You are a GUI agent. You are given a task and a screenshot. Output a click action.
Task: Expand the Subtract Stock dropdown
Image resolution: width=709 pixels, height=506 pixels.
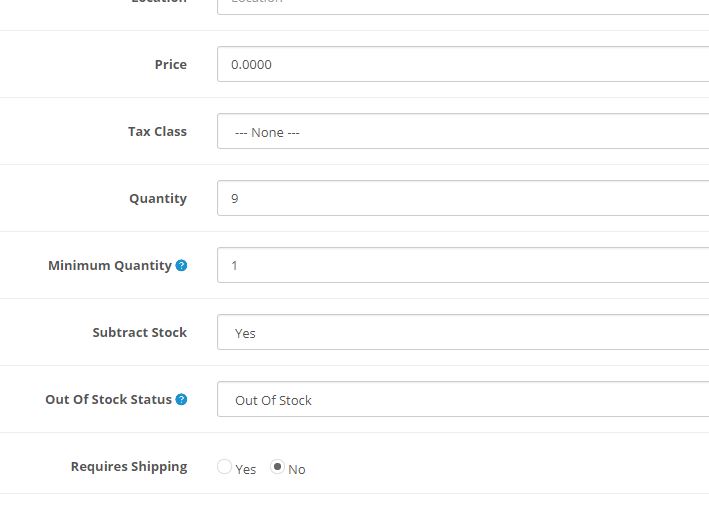(x=462, y=333)
